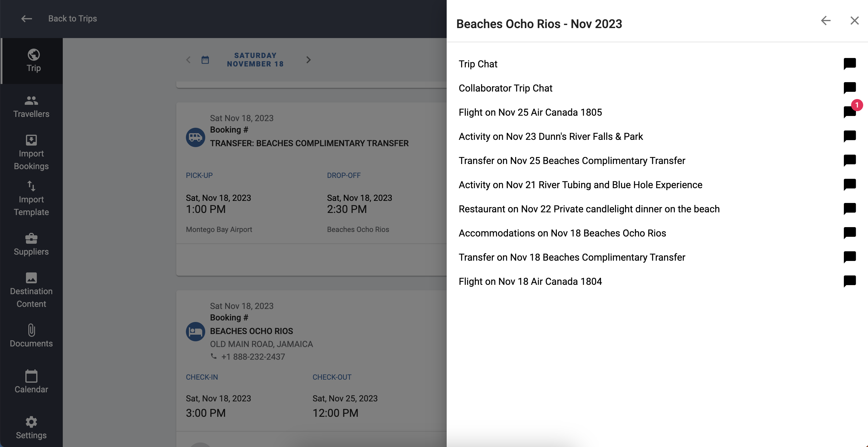Open chat icon for Flight Air Canada 1804
Image resolution: width=868 pixels, height=447 pixels.
(850, 281)
